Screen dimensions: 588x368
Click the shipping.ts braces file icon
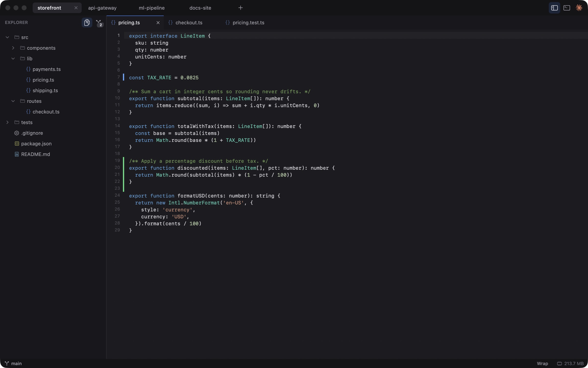click(28, 90)
